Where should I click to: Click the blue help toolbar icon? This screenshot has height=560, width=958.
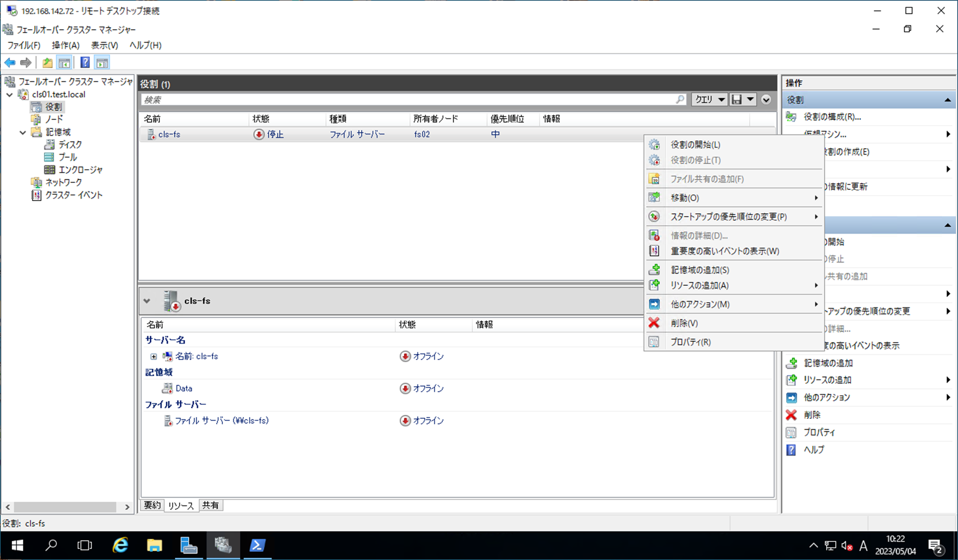pyautogui.click(x=85, y=63)
